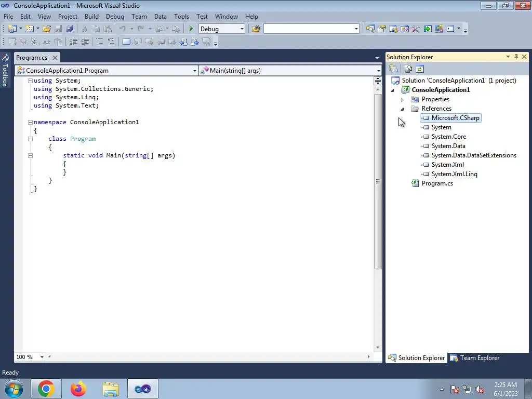
Task: Click the Save All toolbar icon
Action: pyautogui.click(x=70, y=29)
